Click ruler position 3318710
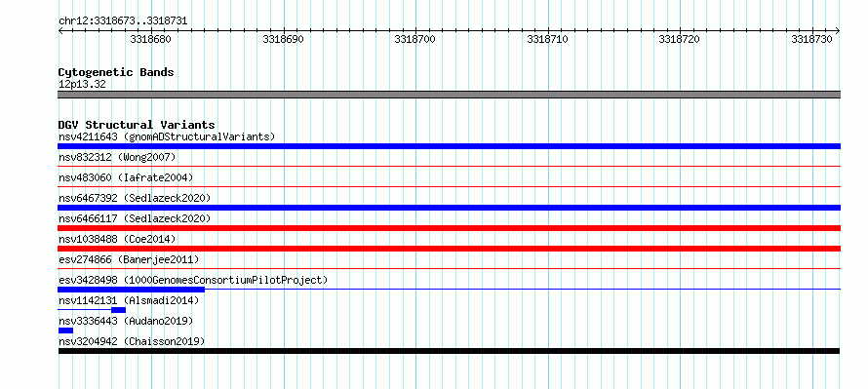 [547, 39]
